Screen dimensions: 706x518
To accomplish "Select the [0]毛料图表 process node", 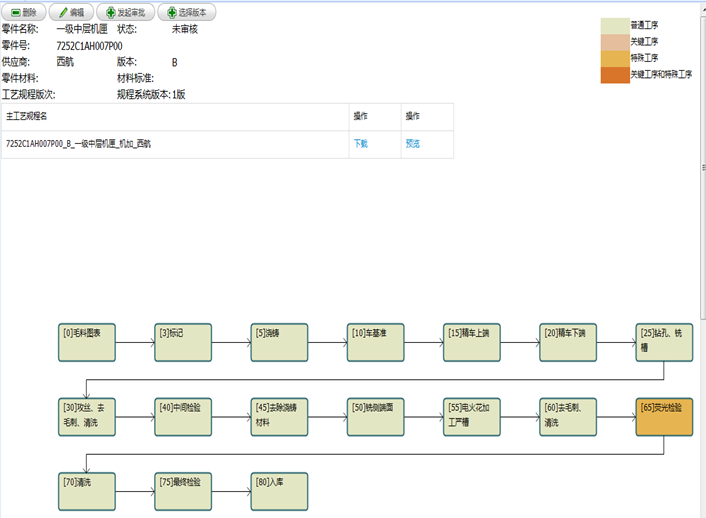I will coord(87,343).
